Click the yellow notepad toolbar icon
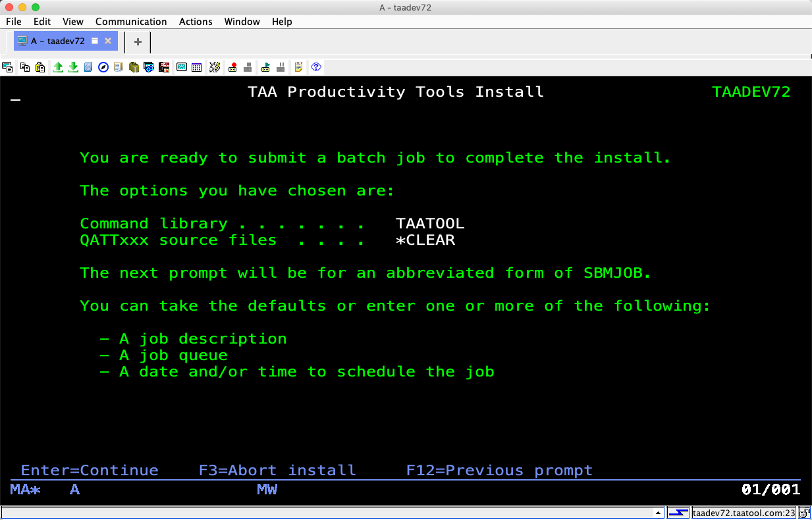Image resolution: width=812 pixels, height=520 pixels. tap(298, 67)
